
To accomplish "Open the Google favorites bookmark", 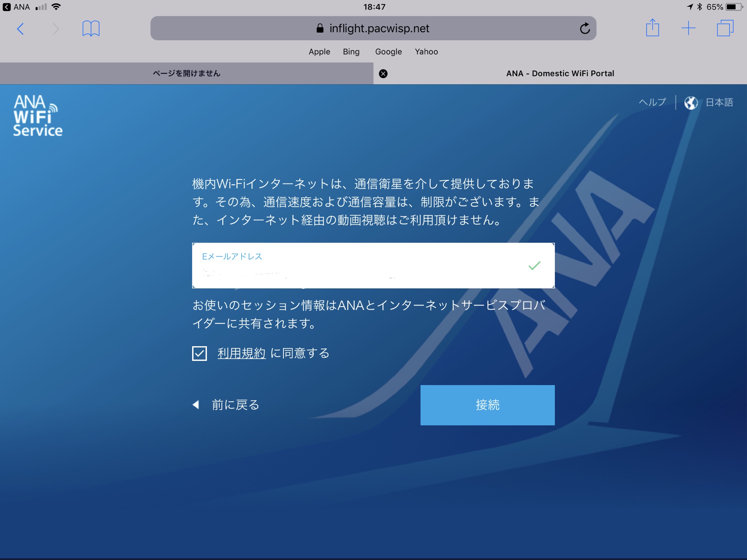I will tap(388, 52).
